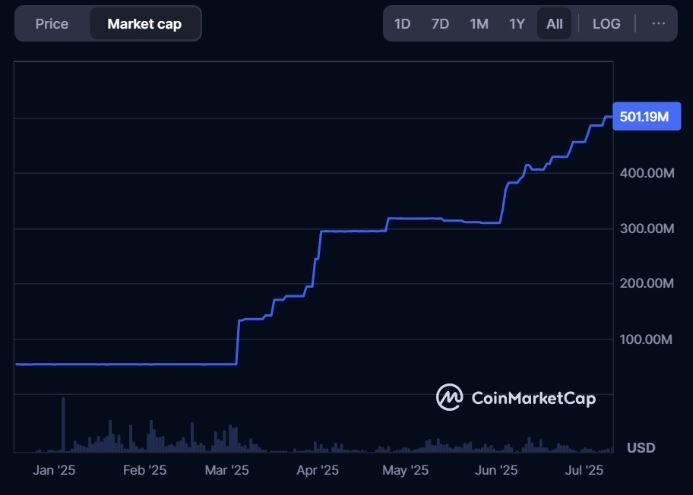Open the three-dots more options menu
The height and width of the screenshot is (495, 693).
pos(657,23)
